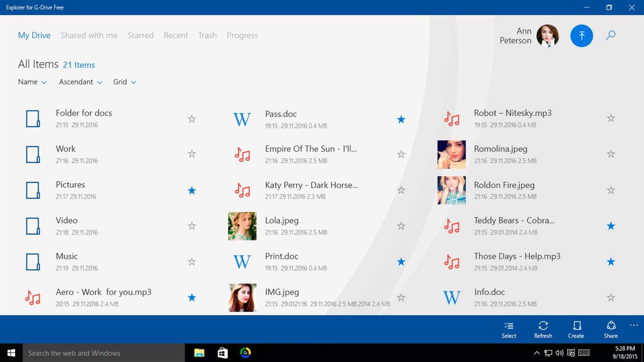Open search with the magnifier icon

tap(610, 36)
